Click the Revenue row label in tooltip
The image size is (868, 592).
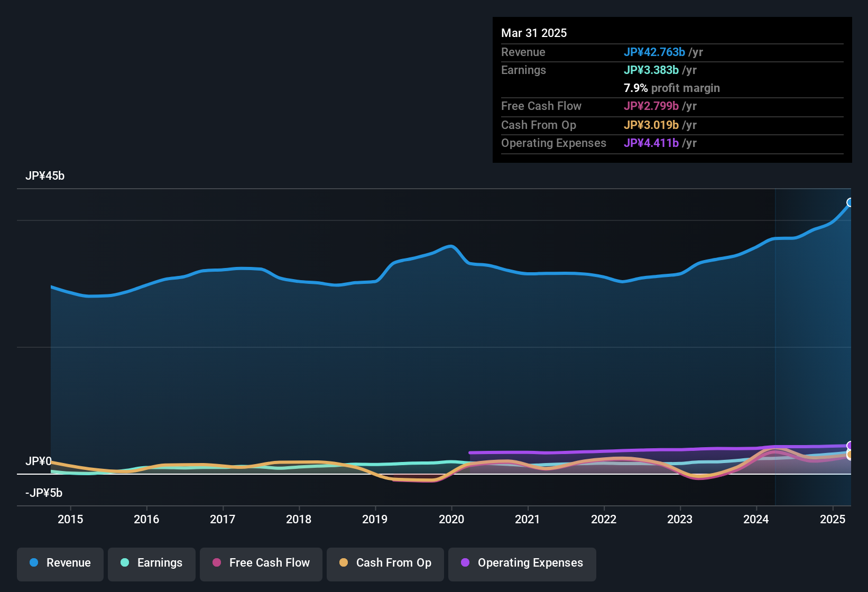pyautogui.click(x=523, y=52)
